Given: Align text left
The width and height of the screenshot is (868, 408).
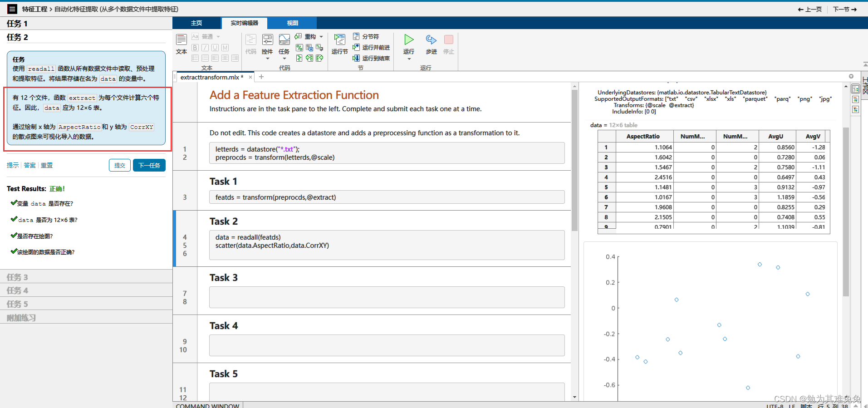Looking at the screenshot, I should coord(215,58).
